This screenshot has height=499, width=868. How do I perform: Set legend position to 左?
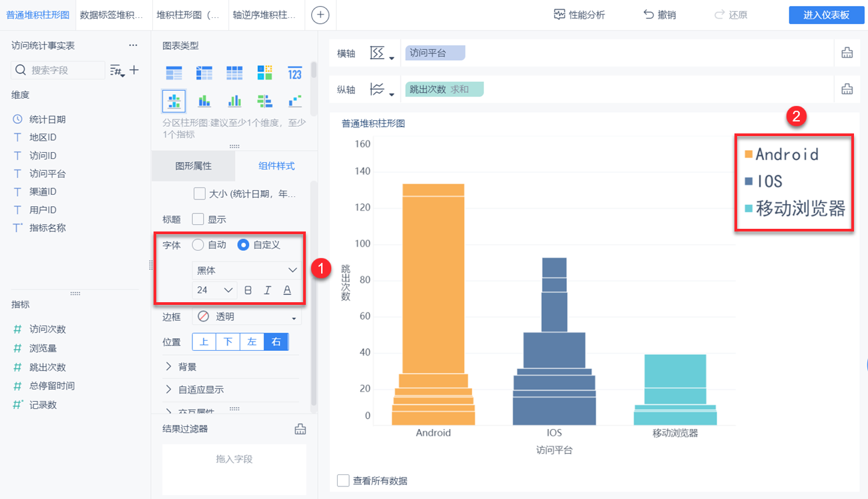tap(252, 342)
